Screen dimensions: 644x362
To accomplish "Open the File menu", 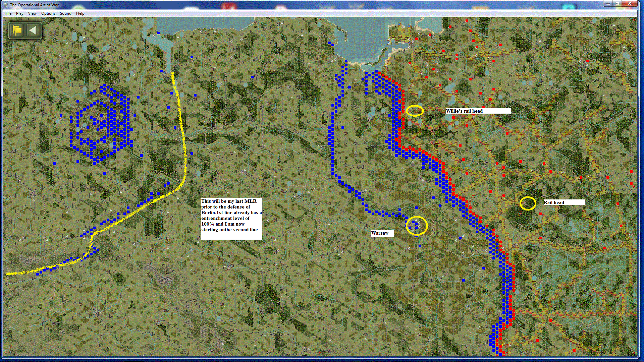I will (8, 13).
